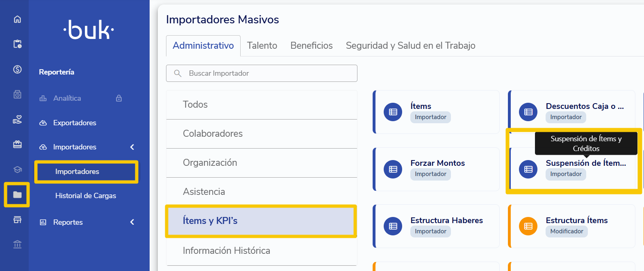
Task: Click the storefront icon in left rail
Action: point(17,220)
